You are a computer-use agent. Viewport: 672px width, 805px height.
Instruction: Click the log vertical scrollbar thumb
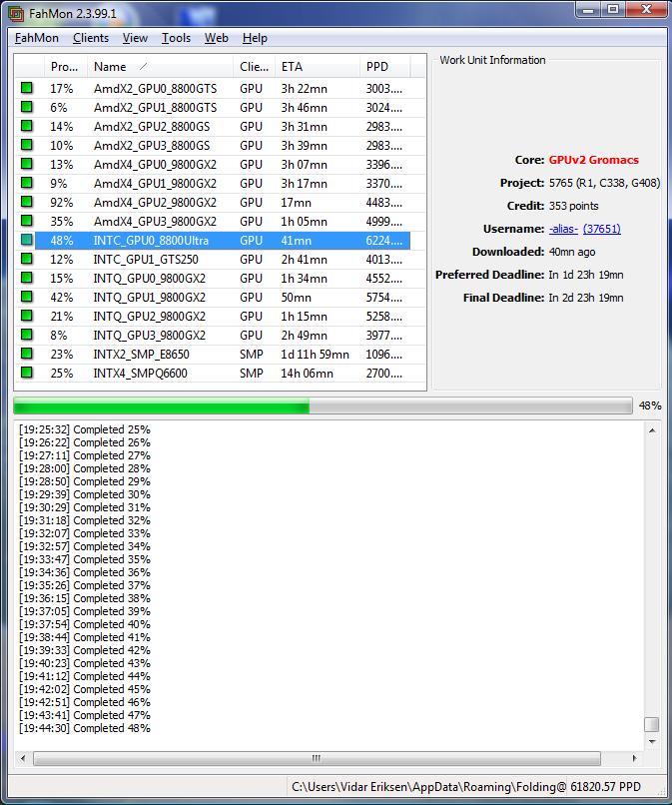tap(652, 724)
